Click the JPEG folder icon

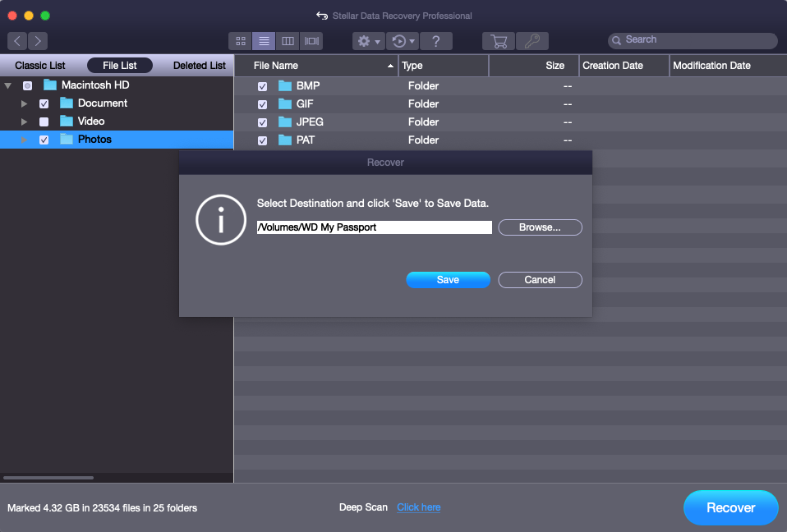click(x=285, y=122)
